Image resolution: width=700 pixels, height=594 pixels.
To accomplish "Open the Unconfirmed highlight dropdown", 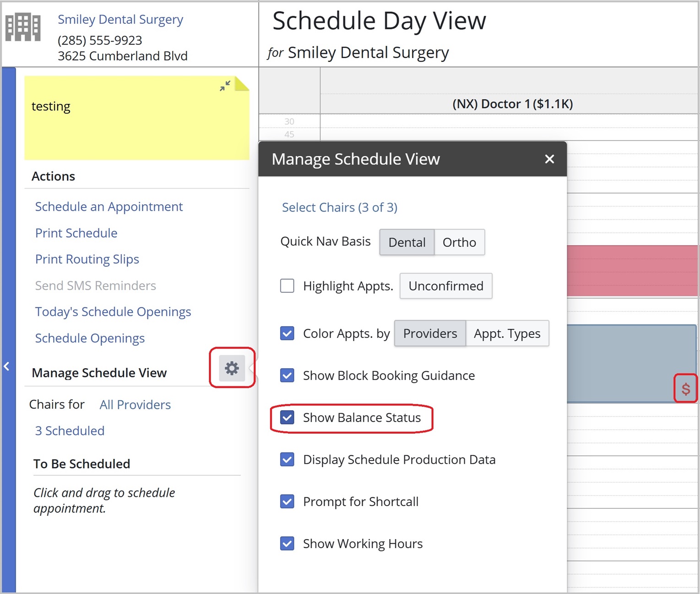I will 445,286.
